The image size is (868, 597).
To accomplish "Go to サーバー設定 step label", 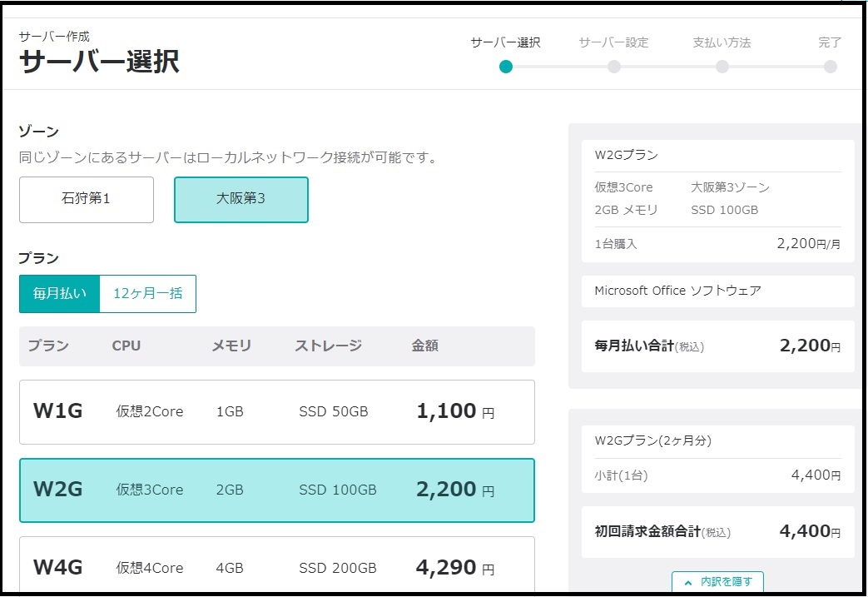I will pyautogui.click(x=613, y=42).
